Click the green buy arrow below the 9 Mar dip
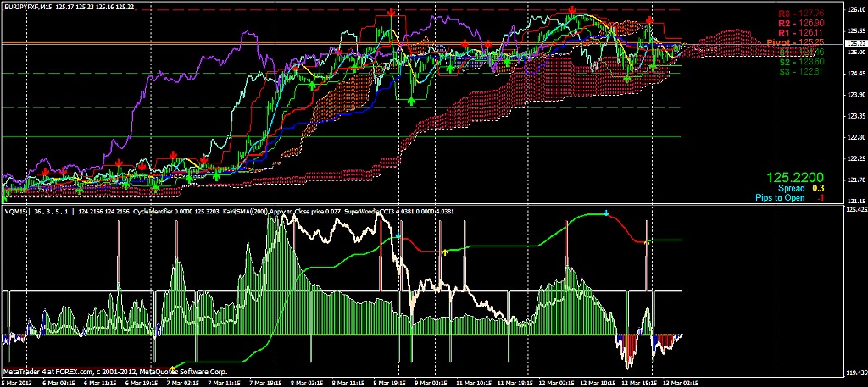This screenshot has width=868, height=387. [x=411, y=100]
